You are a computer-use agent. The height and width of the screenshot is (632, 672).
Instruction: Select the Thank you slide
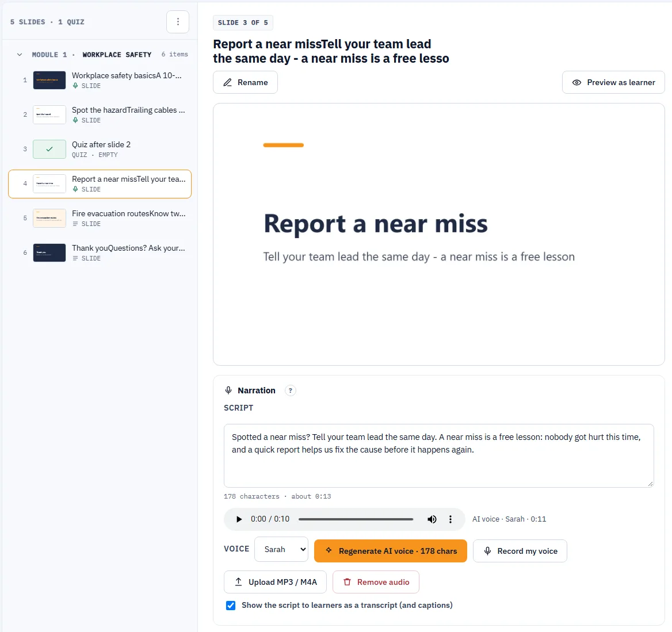100,253
